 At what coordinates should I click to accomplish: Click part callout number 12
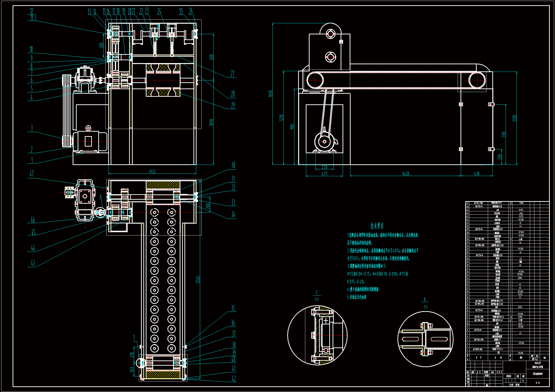[32, 11]
